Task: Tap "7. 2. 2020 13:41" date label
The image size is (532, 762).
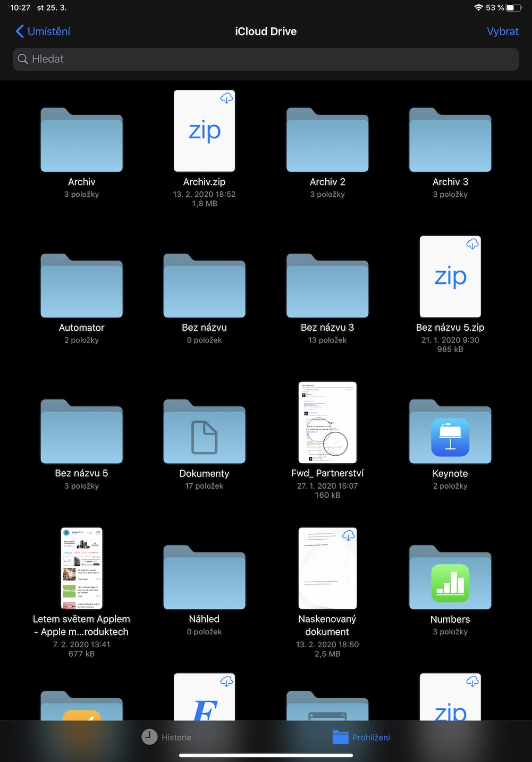Action: tap(82, 644)
